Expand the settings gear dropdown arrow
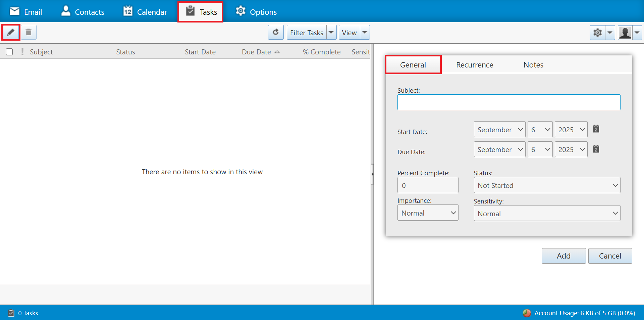The width and height of the screenshot is (644, 320). coord(610,33)
